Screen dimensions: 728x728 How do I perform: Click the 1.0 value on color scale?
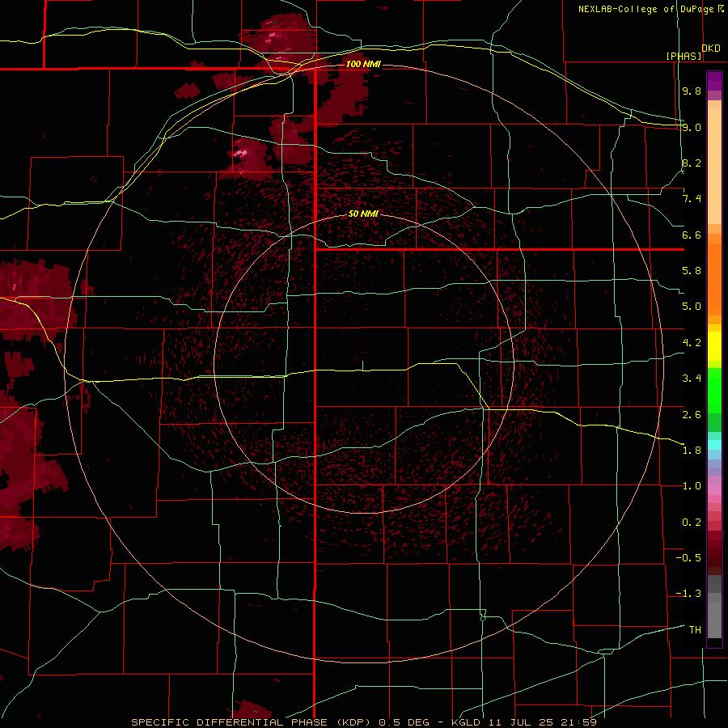(692, 486)
